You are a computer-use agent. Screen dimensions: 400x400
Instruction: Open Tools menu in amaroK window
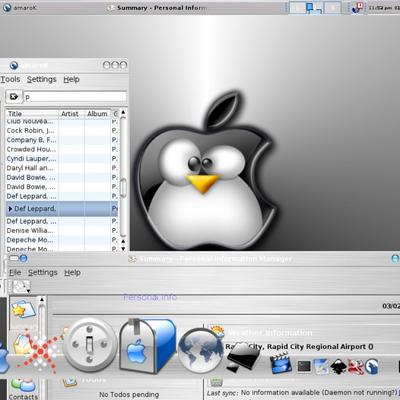click(x=10, y=79)
